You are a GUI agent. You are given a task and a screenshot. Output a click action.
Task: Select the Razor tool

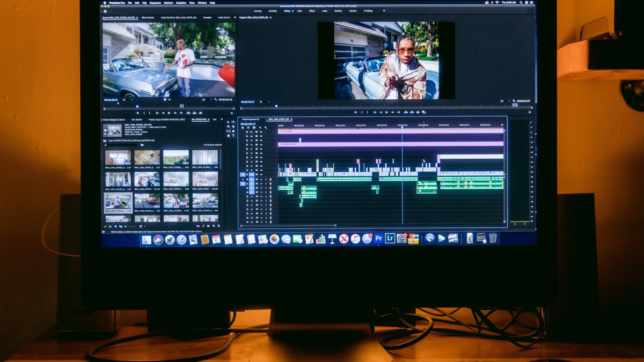233,127
